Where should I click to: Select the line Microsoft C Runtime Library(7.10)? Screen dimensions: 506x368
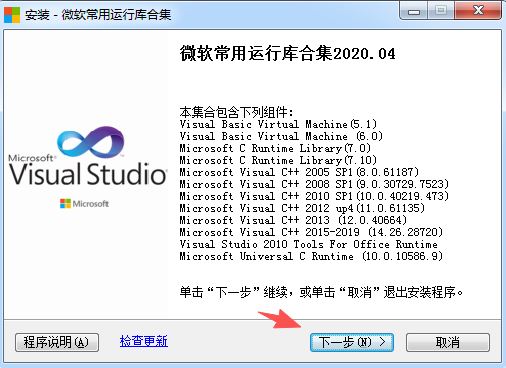278,160
